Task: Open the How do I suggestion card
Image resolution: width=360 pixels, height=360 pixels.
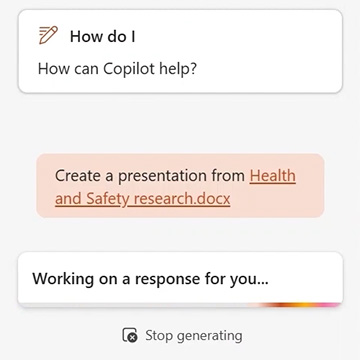Action: (x=180, y=51)
